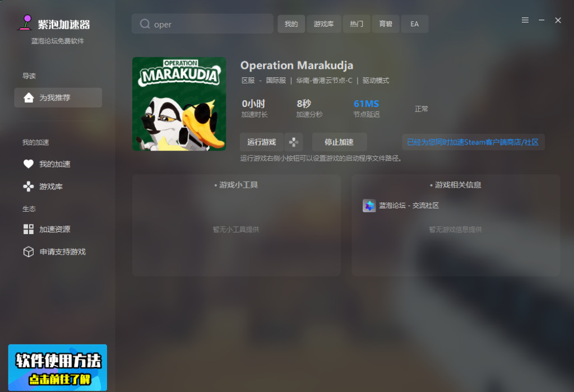Click the 61MS latency value

[x=367, y=104]
